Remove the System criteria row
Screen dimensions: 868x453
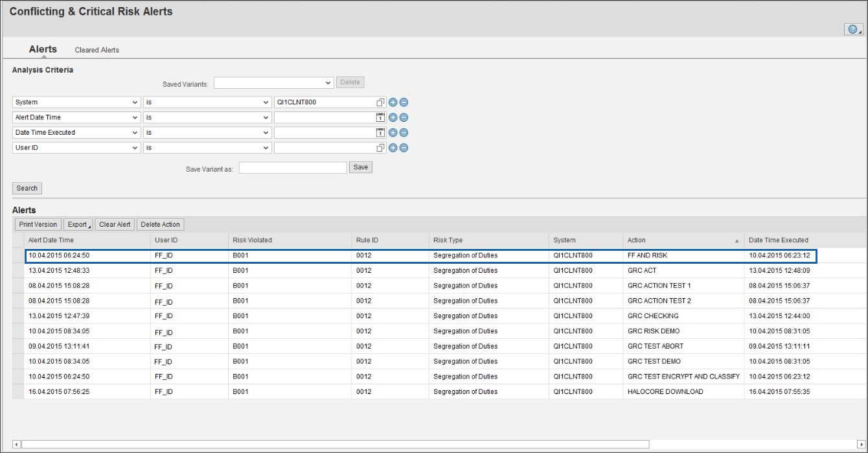pyautogui.click(x=404, y=102)
